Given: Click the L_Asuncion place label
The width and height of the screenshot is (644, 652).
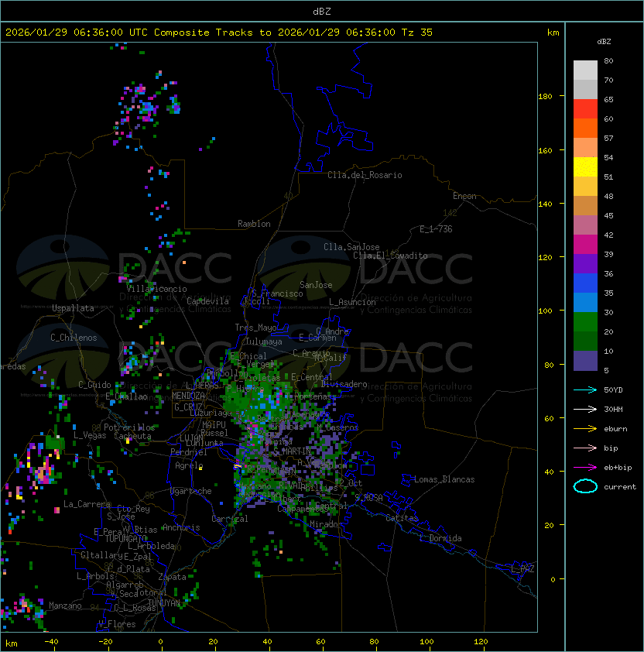Looking at the screenshot, I should [352, 302].
